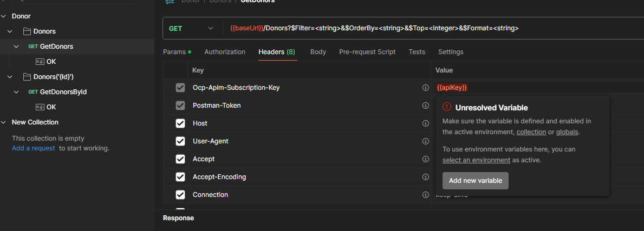
Task: Open the GET method dropdown
Action: (x=191, y=29)
